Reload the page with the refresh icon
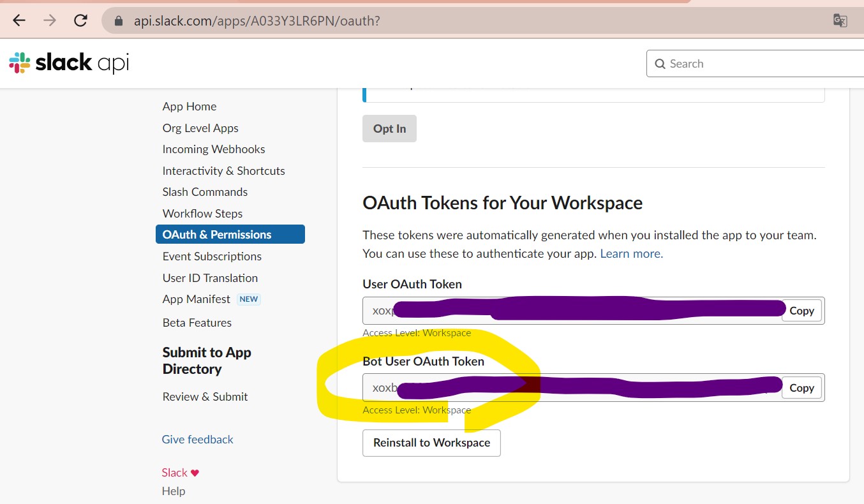 coord(80,20)
